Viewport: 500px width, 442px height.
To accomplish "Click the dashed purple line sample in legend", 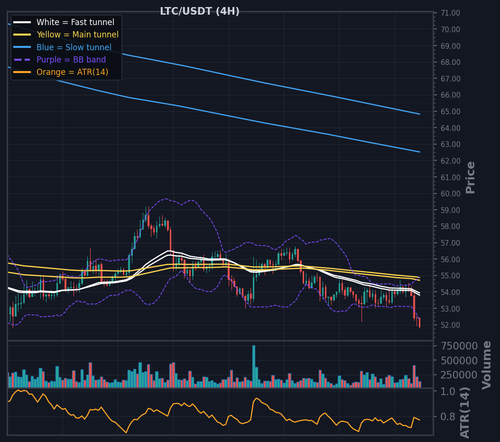I will click(x=22, y=60).
